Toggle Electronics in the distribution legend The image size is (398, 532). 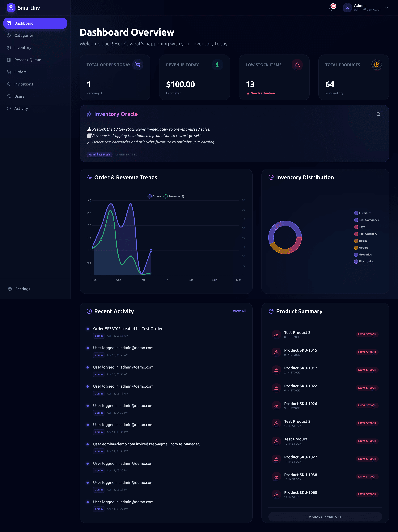364,262
